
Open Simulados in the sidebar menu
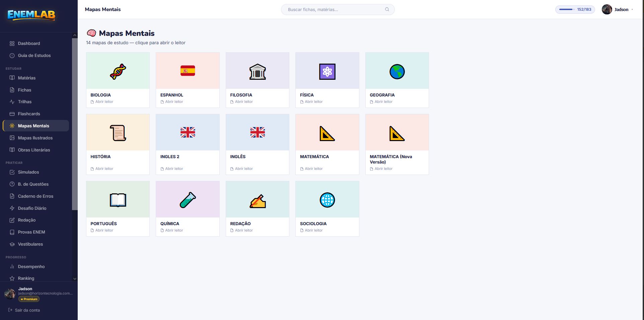36,172
